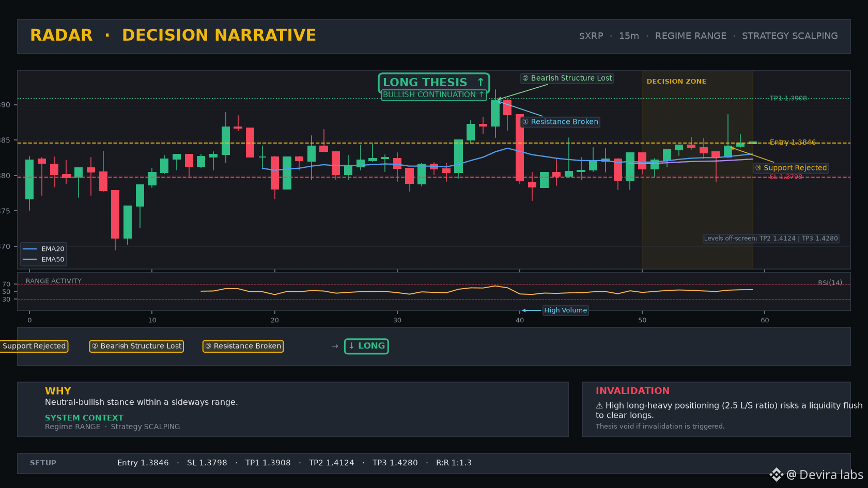Select the Bearish Structure Lost step chip
The image size is (868, 488).
tap(136, 346)
